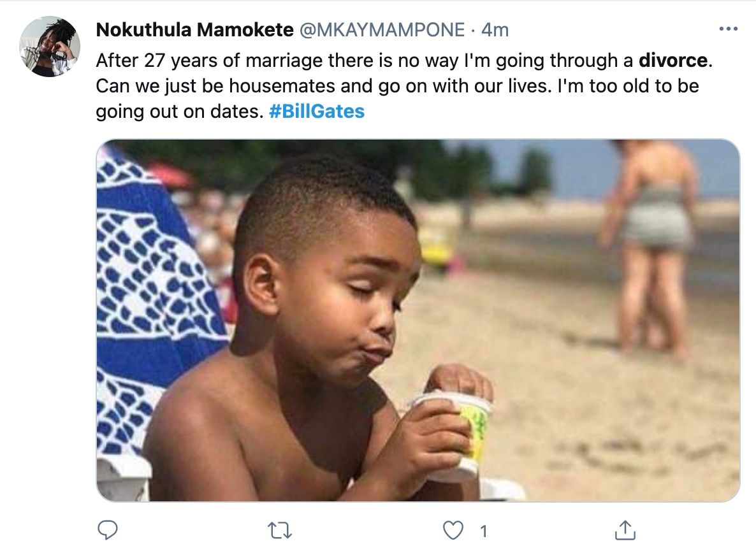Open the three-dot more options menu
756x553 pixels.
[728, 29]
